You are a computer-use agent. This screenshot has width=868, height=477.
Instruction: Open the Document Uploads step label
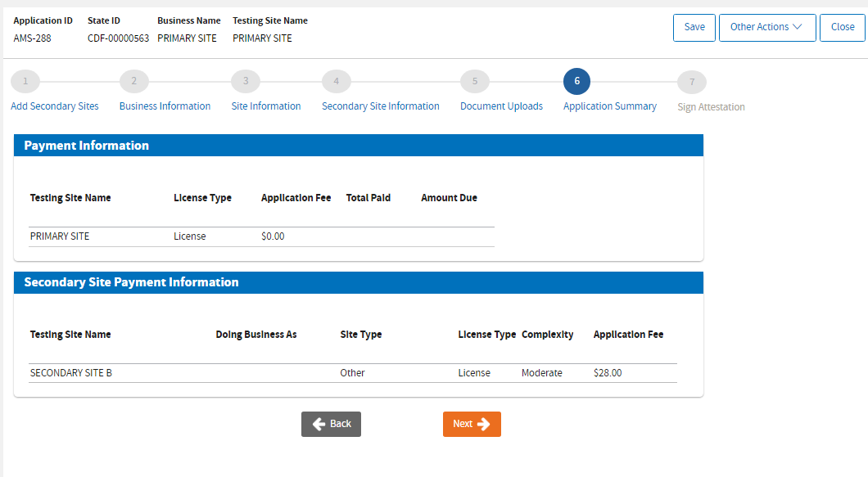[x=501, y=106]
